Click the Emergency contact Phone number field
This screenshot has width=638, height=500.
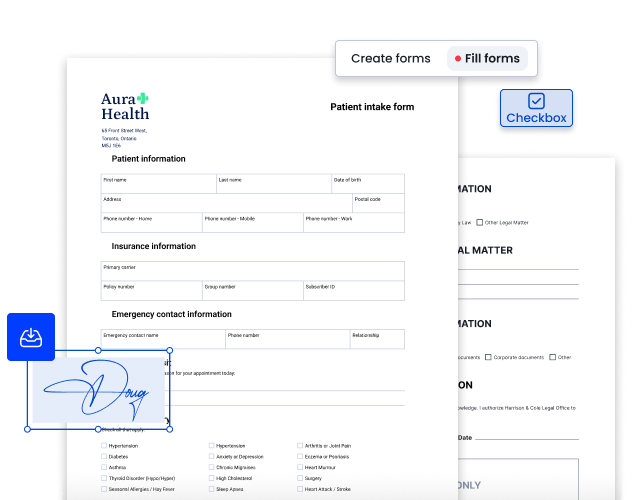tap(288, 339)
